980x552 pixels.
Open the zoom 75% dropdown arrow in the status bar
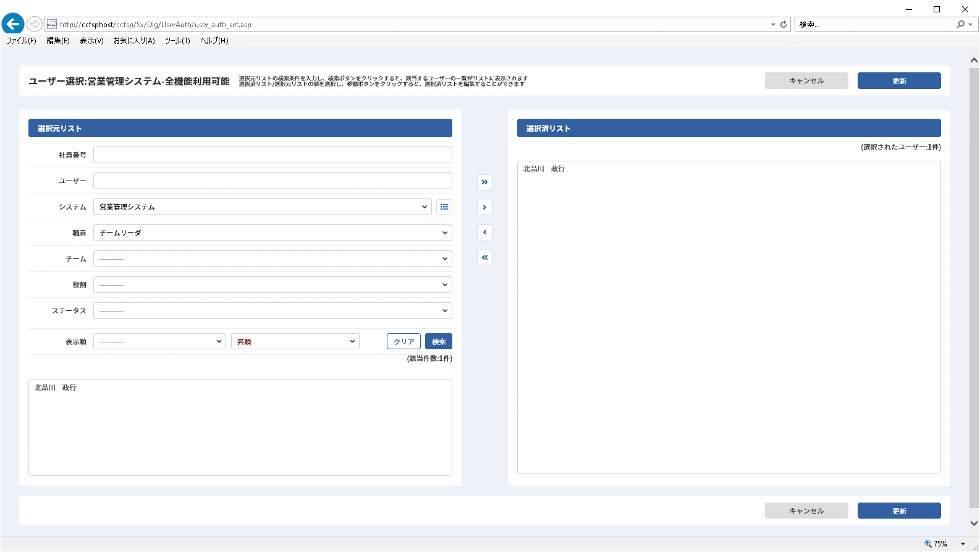(963, 544)
